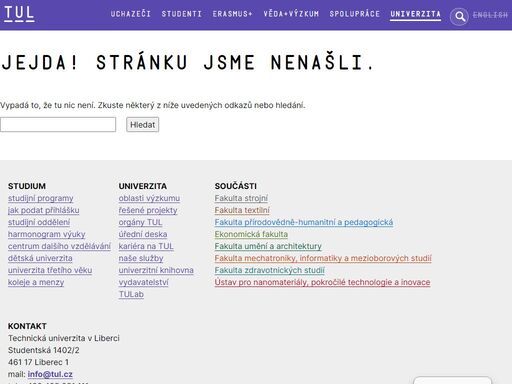
Task: Open the jak podat přihlášku link
Action: click(x=44, y=210)
